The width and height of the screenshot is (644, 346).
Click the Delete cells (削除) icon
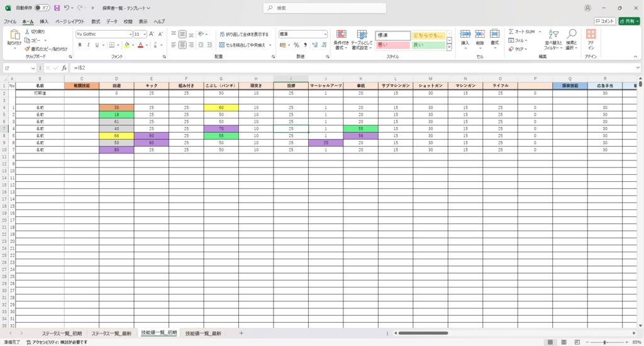(x=480, y=35)
